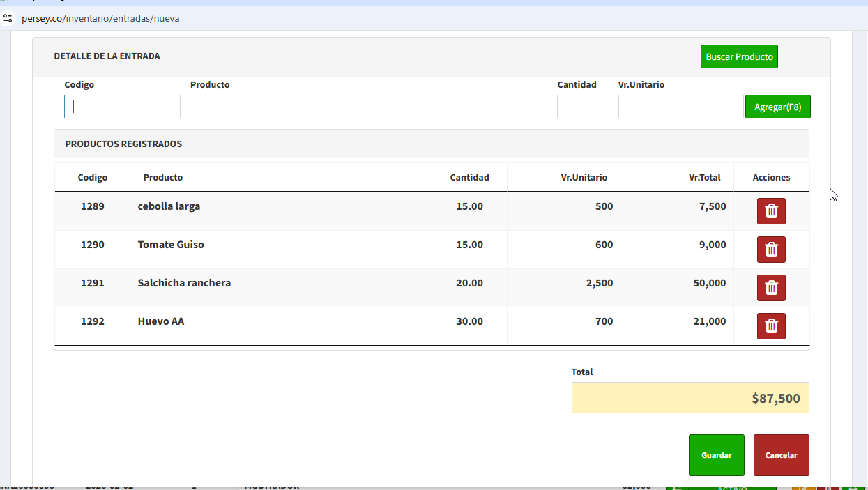
Task: Select the Cantidad input box
Action: [588, 107]
